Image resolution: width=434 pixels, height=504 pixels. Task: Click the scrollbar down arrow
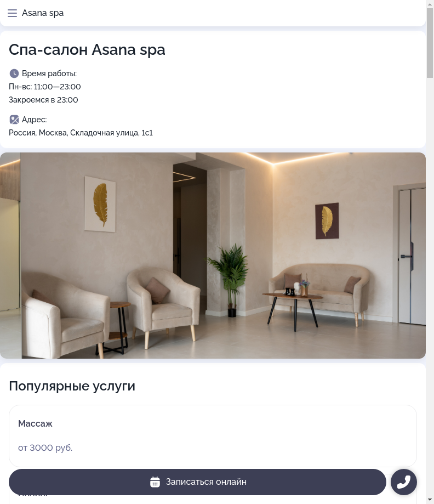pos(430,500)
